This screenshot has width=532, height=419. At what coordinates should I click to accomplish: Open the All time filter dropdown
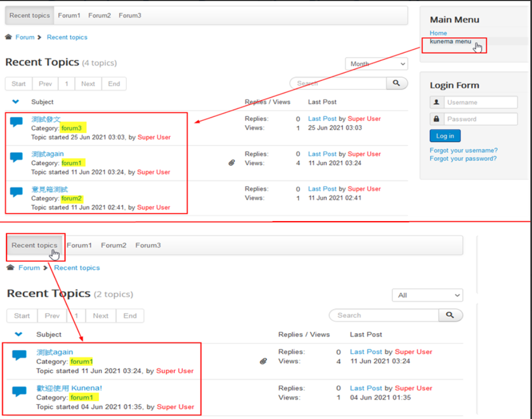tap(427, 295)
